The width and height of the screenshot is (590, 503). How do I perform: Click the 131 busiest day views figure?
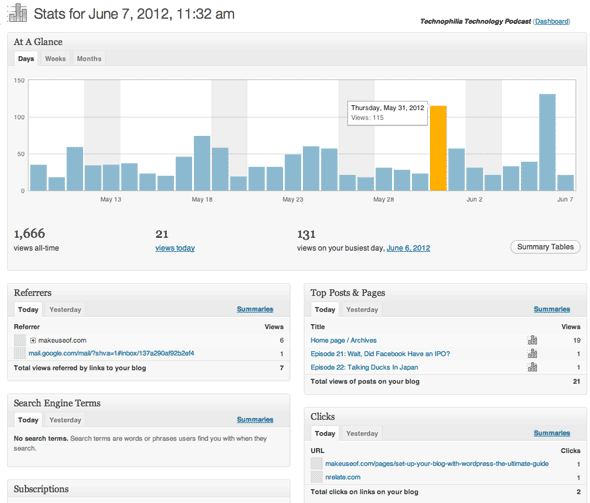[x=306, y=234]
